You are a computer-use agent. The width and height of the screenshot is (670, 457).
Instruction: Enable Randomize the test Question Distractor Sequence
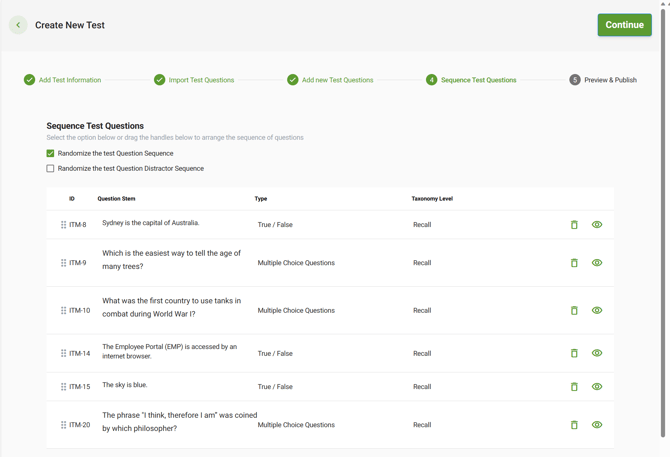(x=51, y=168)
